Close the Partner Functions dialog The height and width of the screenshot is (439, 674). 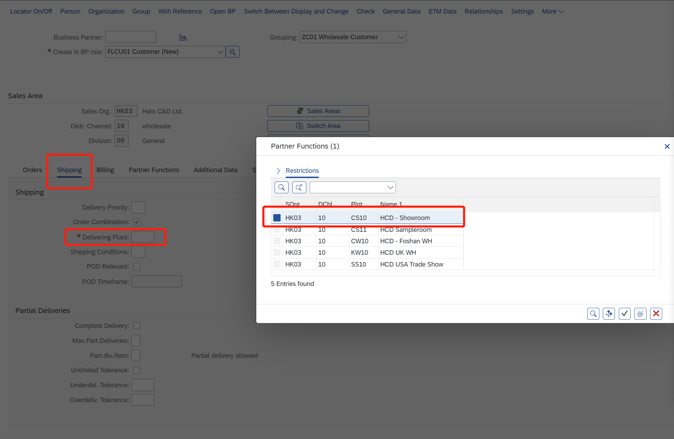(667, 147)
